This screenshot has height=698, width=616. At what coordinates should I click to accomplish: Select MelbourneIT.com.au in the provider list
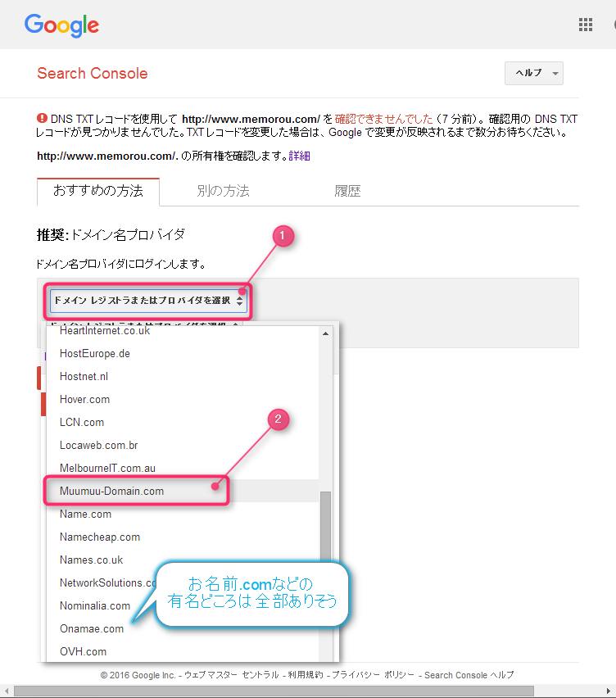click(183, 468)
